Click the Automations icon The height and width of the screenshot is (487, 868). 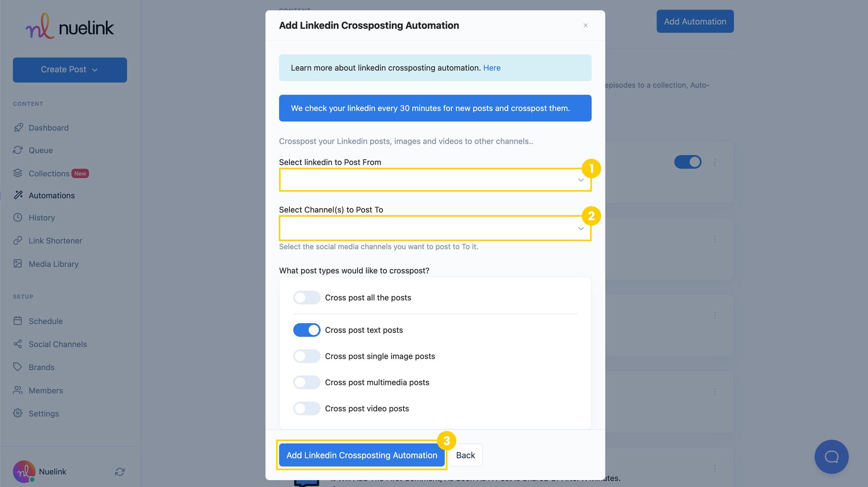[18, 195]
